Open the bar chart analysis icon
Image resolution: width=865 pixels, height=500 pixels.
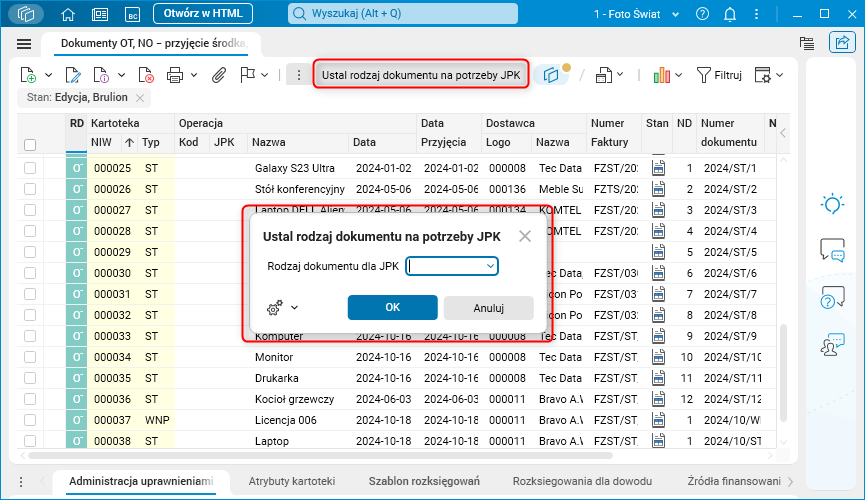click(661, 75)
